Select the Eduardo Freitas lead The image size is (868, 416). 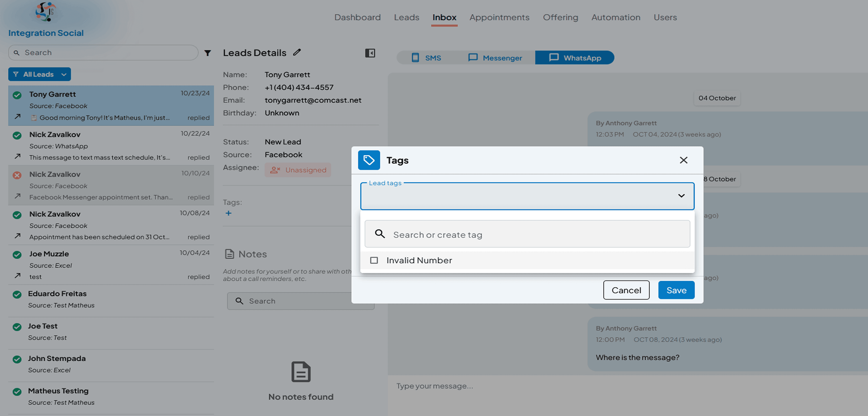coord(111,300)
